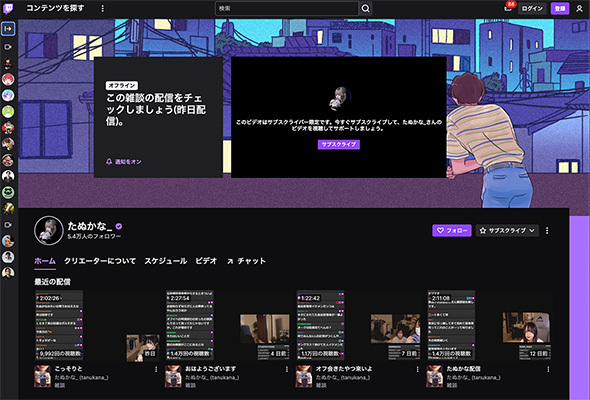The width and height of the screenshot is (590, 400).
Task: Open the yellow-black striped avatar in sidebar
Action: pyautogui.click(x=8, y=208)
